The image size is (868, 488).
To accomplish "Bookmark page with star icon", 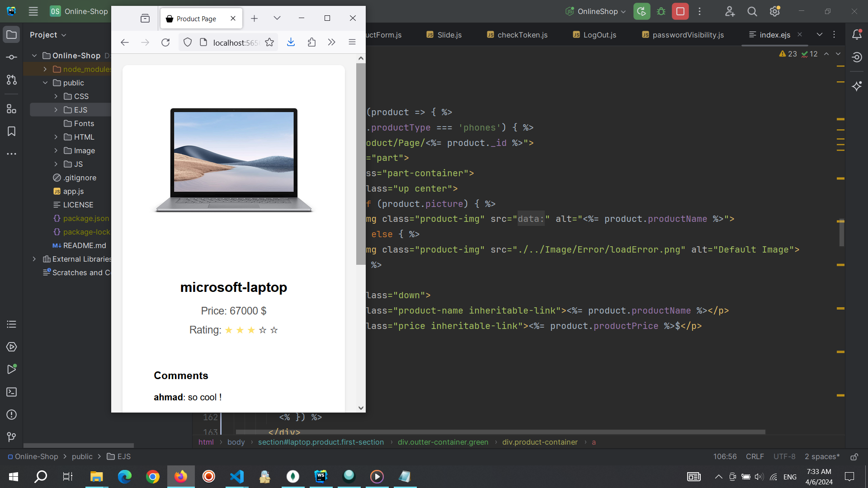I will 269,42.
